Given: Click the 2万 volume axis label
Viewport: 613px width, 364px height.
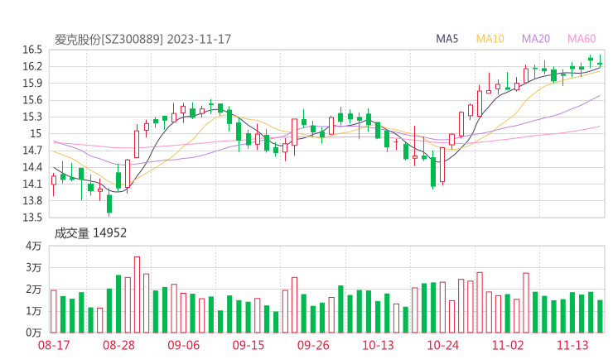Looking at the screenshot, I should (34, 290).
